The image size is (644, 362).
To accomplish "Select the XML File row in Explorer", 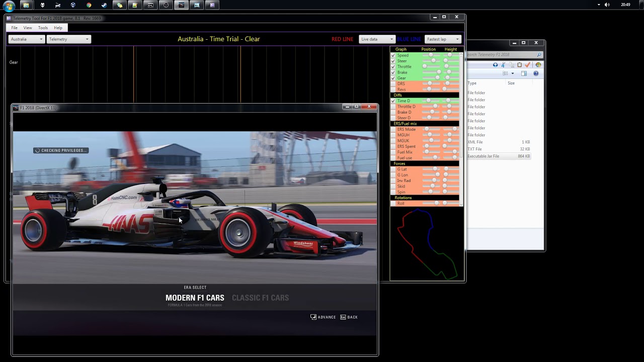I will pyautogui.click(x=499, y=142).
